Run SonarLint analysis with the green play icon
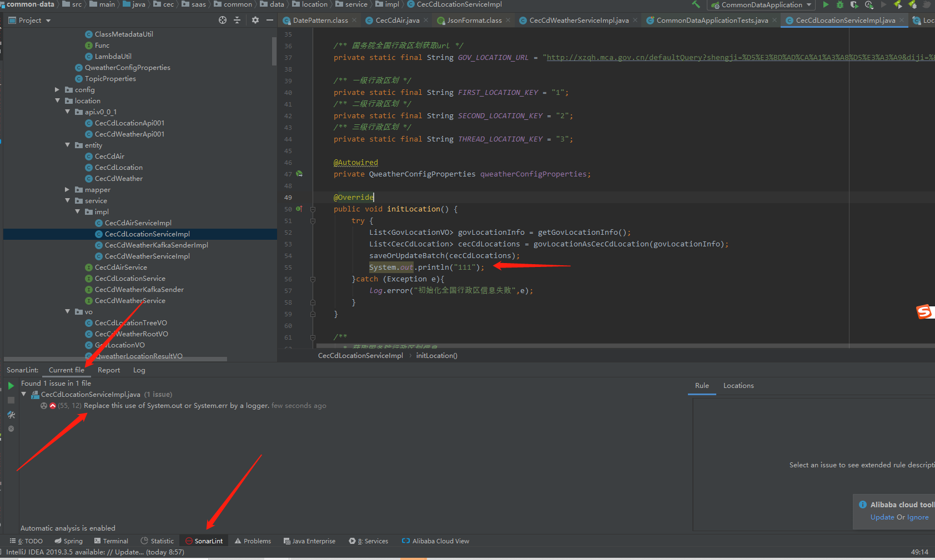935x560 pixels. tap(11, 385)
